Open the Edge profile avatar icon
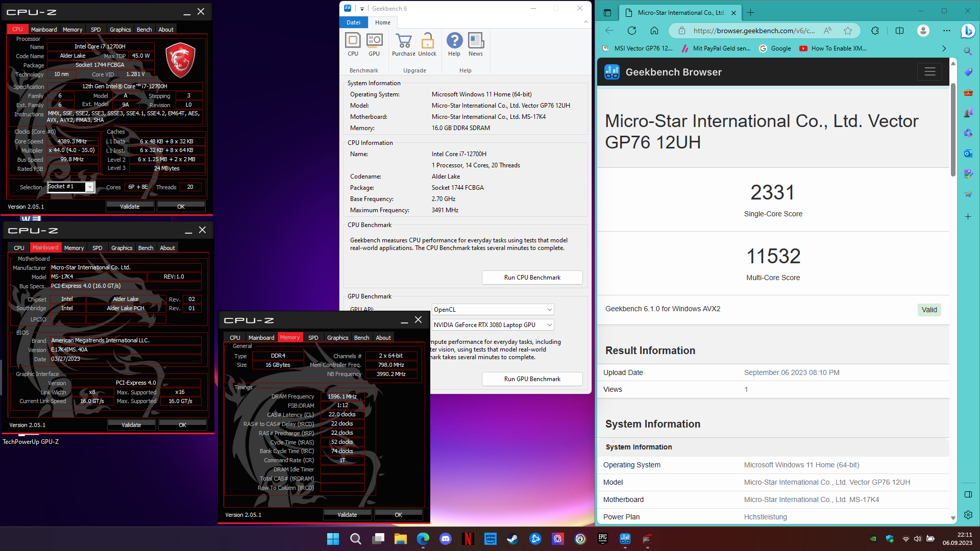This screenshot has width=980, height=551. point(923,31)
